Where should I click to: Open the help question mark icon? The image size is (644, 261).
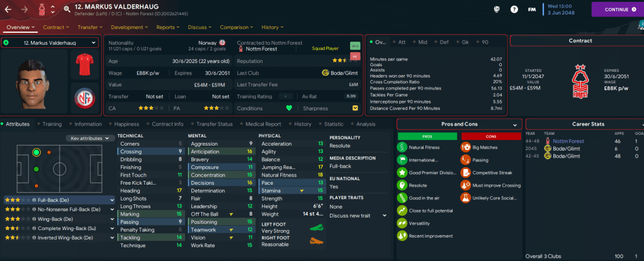tap(514, 9)
